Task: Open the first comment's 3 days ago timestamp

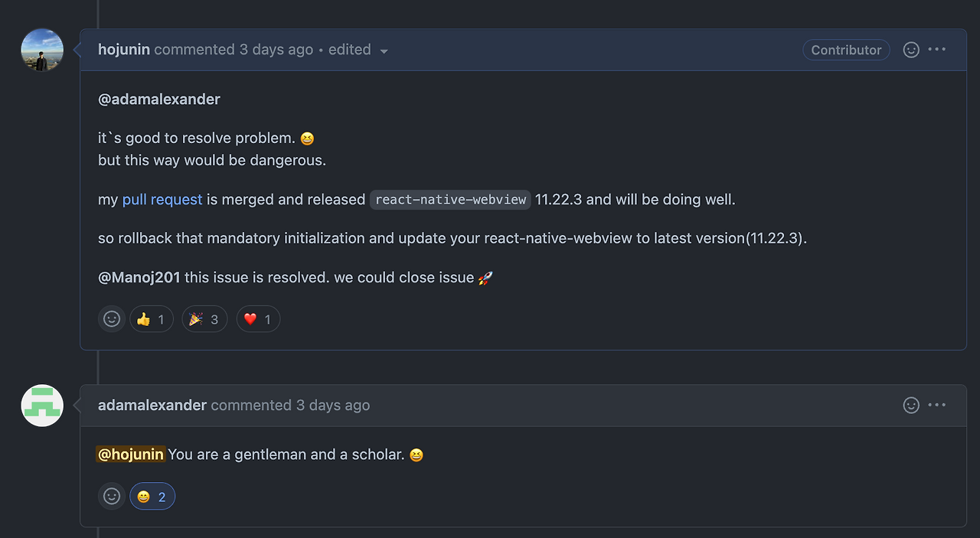Action: 276,50
